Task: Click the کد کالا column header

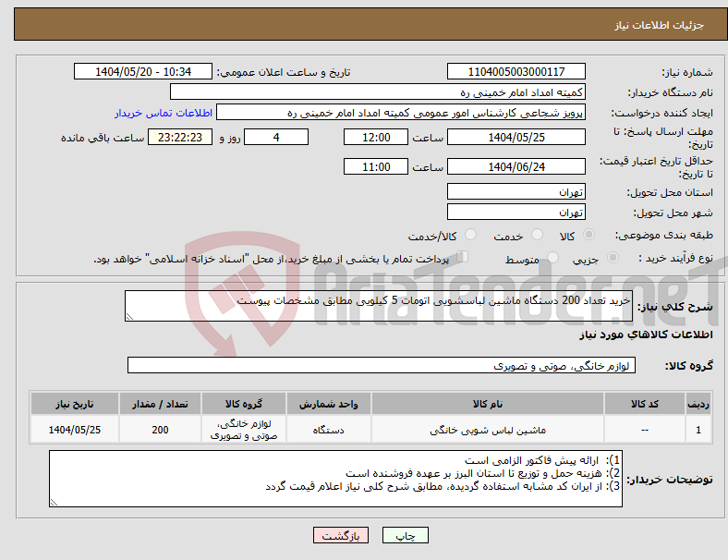Action: pos(645,404)
